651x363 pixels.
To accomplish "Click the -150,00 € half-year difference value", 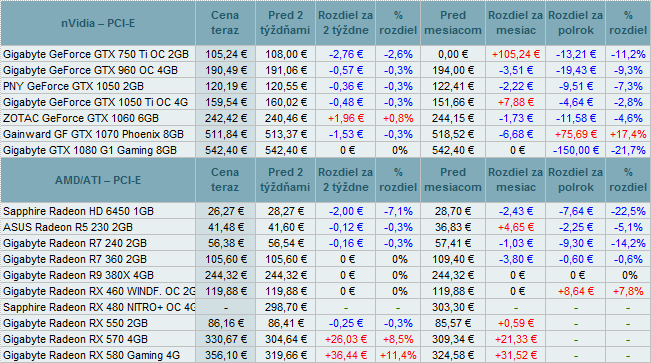I will [575, 150].
